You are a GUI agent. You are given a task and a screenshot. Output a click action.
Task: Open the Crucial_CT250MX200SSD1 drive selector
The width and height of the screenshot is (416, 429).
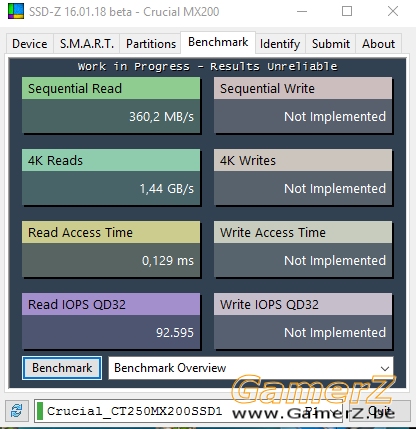(188, 411)
